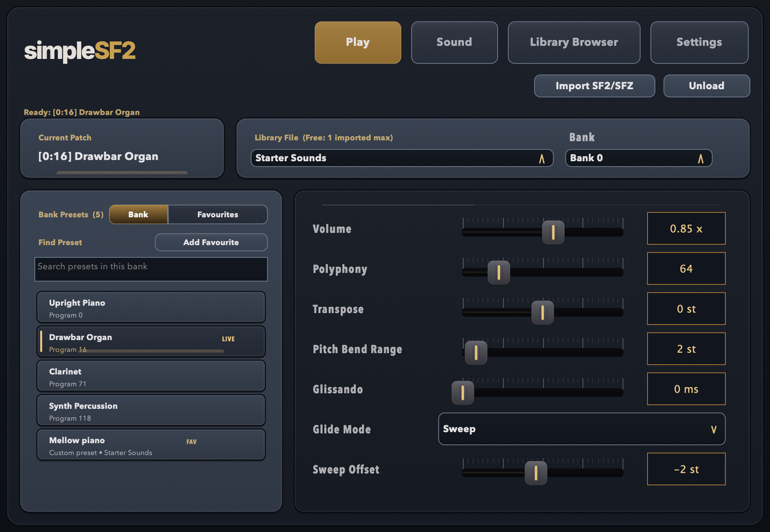Click the Ready: [0:16] Drawbar Organ status text
The height and width of the screenshot is (532, 770).
tap(82, 112)
